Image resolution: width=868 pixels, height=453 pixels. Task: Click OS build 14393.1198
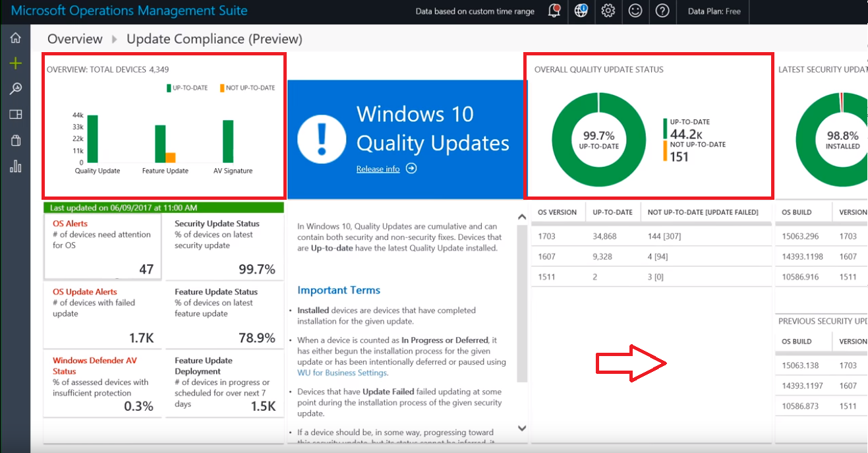click(x=802, y=257)
